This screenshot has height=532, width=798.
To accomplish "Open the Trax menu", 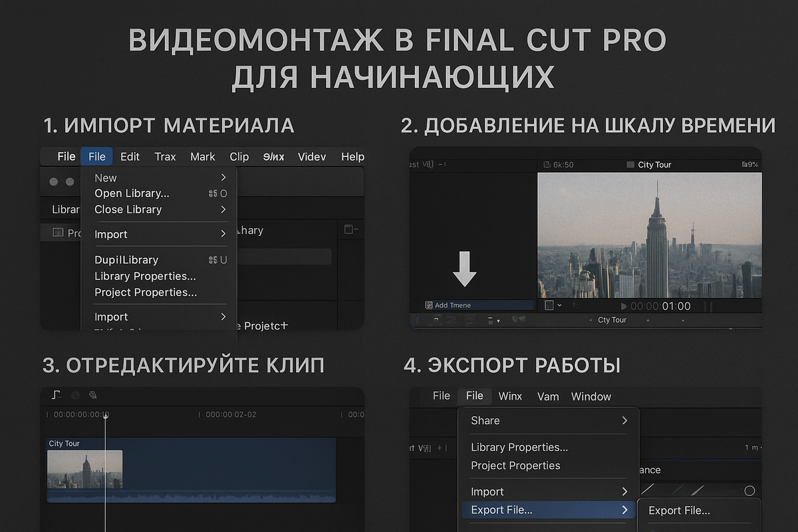I will click(x=165, y=156).
